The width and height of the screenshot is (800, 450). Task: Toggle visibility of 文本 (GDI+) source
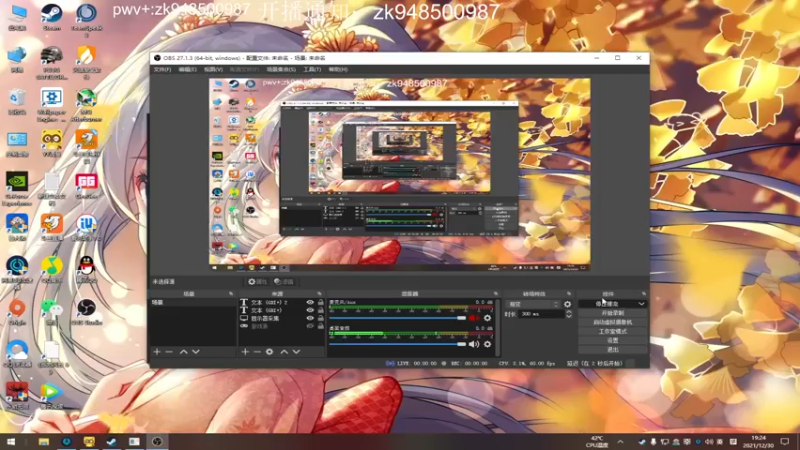point(310,310)
